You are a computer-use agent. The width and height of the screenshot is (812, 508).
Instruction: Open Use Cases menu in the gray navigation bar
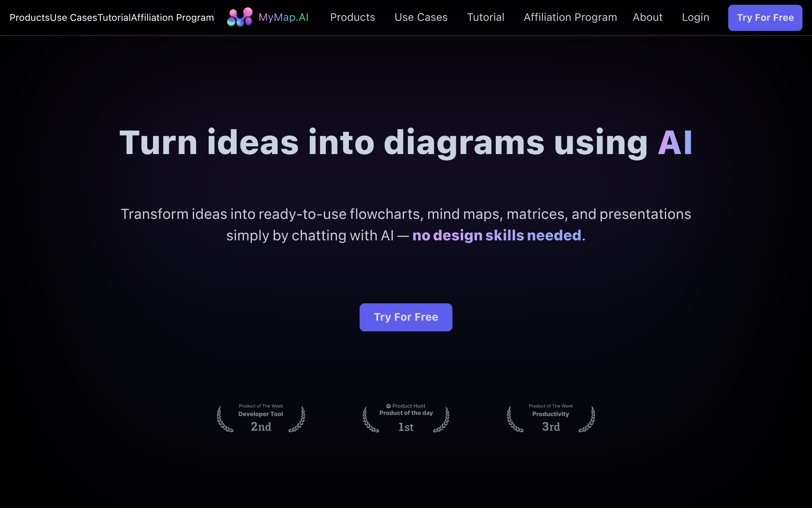point(421,17)
